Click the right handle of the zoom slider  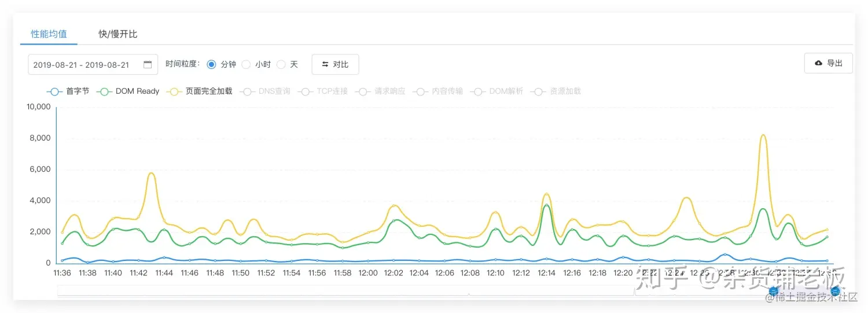(x=835, y=290)
